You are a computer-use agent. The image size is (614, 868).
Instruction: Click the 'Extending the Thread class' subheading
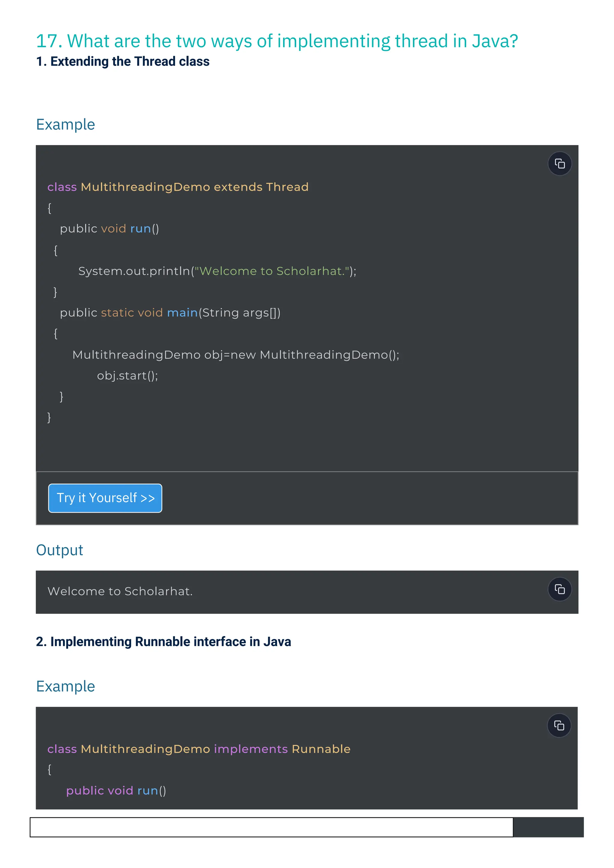(x=123, y=61)
